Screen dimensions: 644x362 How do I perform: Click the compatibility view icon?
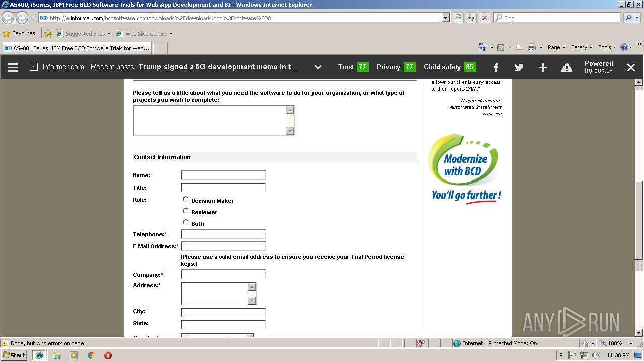point(458,18)
